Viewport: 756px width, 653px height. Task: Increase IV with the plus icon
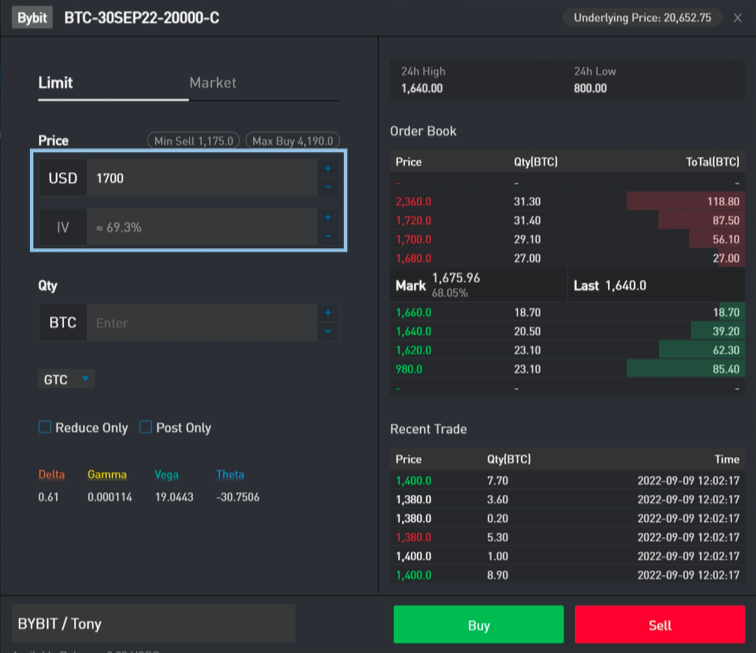click(x=328, y=217)
